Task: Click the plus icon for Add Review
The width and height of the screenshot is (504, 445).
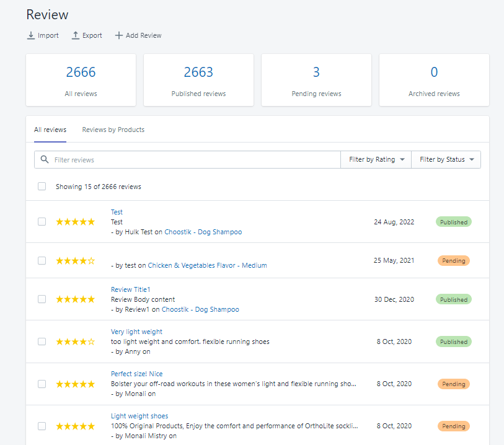Action: pos(119,35)
